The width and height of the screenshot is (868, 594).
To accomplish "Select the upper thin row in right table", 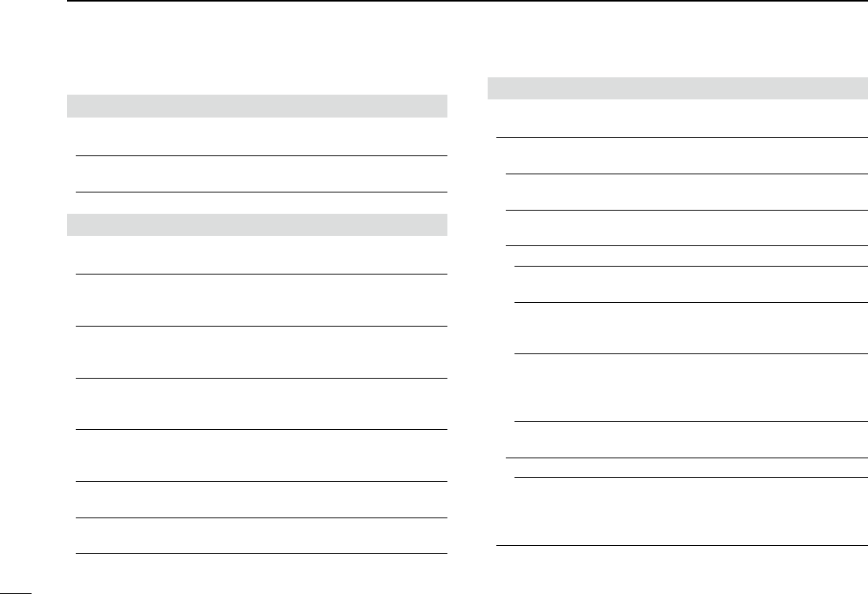I will click(683, 256).
